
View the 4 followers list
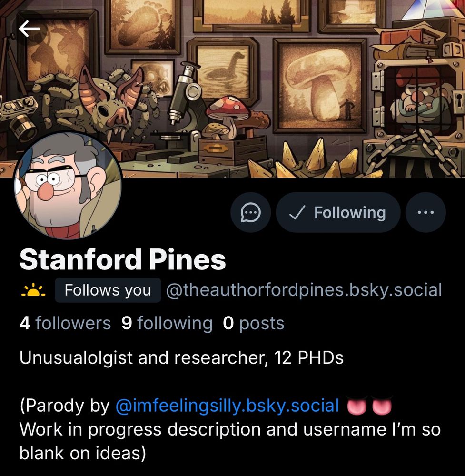[x=65, y=323]
